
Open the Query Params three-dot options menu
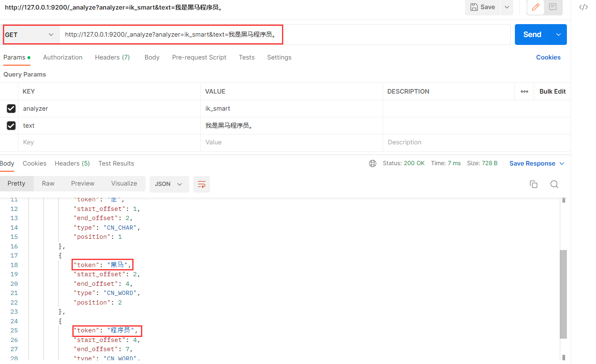[x=524, y=91]
